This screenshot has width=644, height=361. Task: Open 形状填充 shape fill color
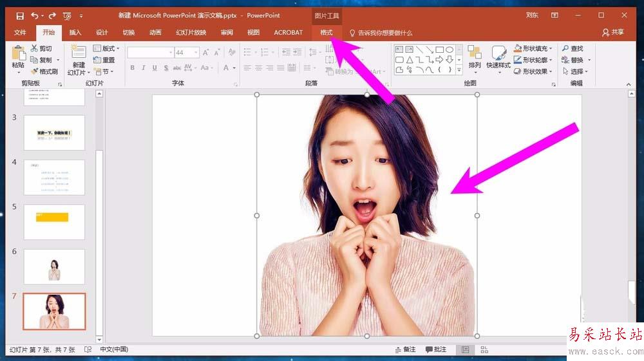(x=533, y=48)
